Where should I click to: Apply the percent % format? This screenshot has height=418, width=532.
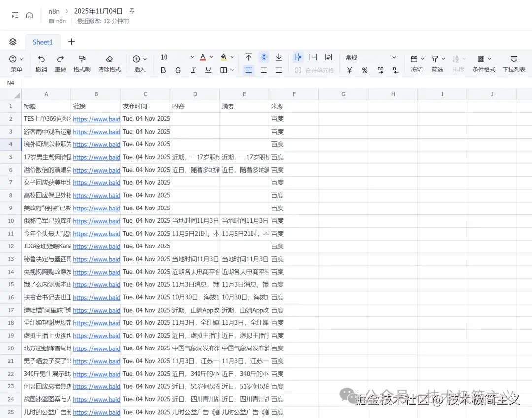click(365, 70)
